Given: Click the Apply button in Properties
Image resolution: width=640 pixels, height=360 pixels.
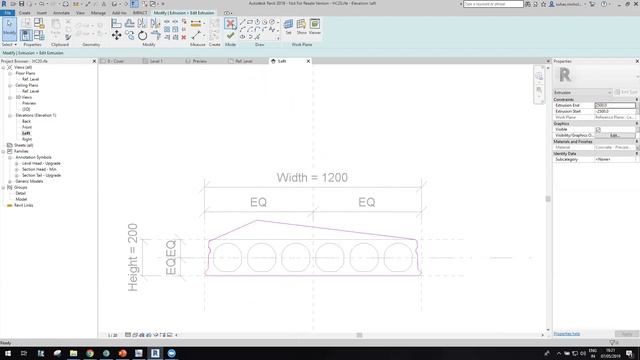Looking at the screenshot, I should (x=627, y=334).
